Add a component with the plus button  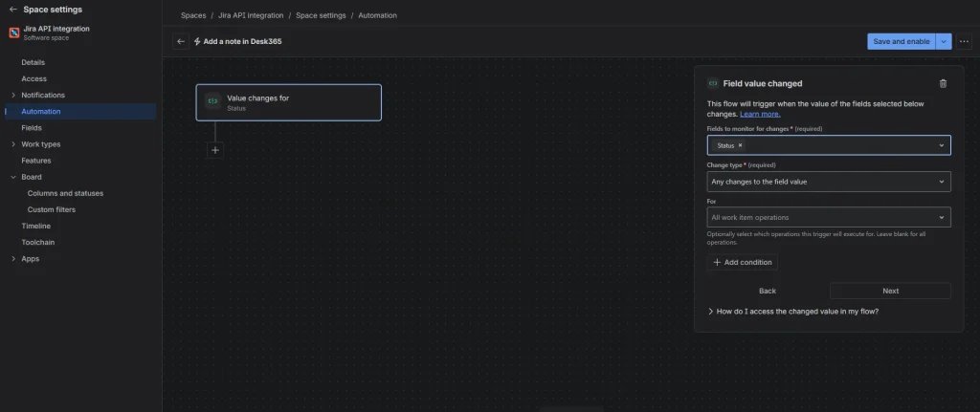215,150
